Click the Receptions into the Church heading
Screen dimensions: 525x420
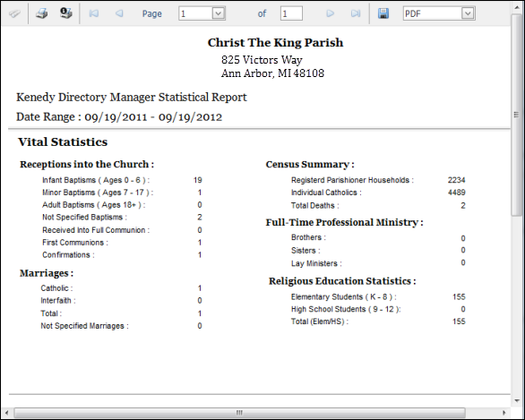pos(87,164)
